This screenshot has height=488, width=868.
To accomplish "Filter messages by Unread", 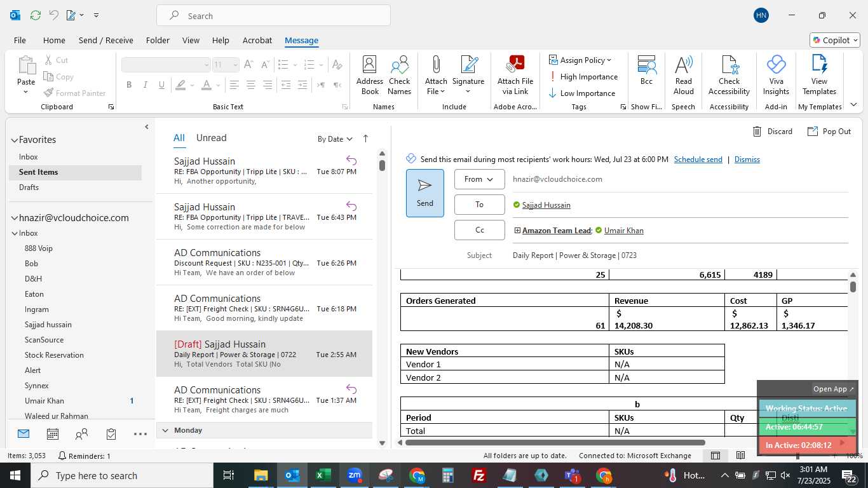I will coord(211,138).
